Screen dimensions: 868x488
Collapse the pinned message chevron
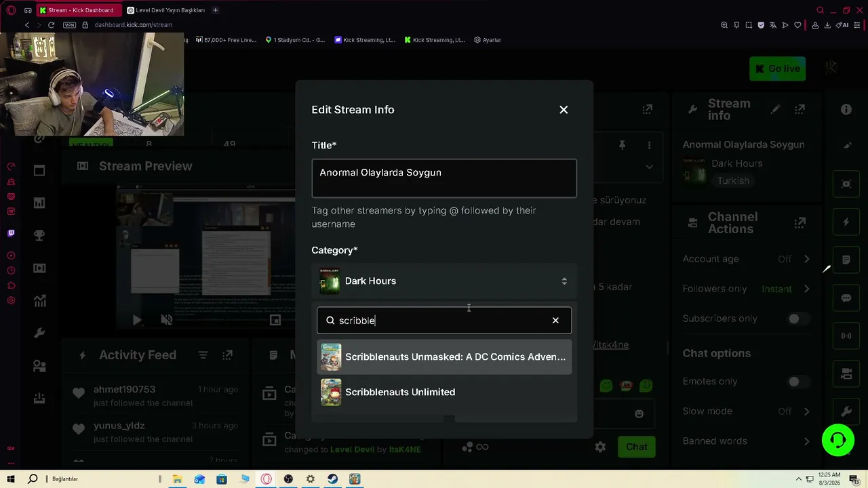tap(649, 167)
